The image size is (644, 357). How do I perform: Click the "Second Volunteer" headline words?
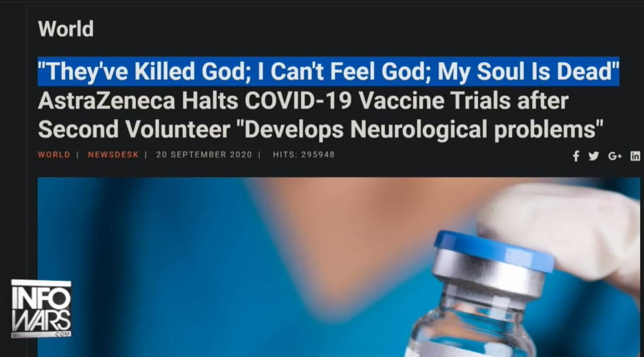(x=134, y=129)
